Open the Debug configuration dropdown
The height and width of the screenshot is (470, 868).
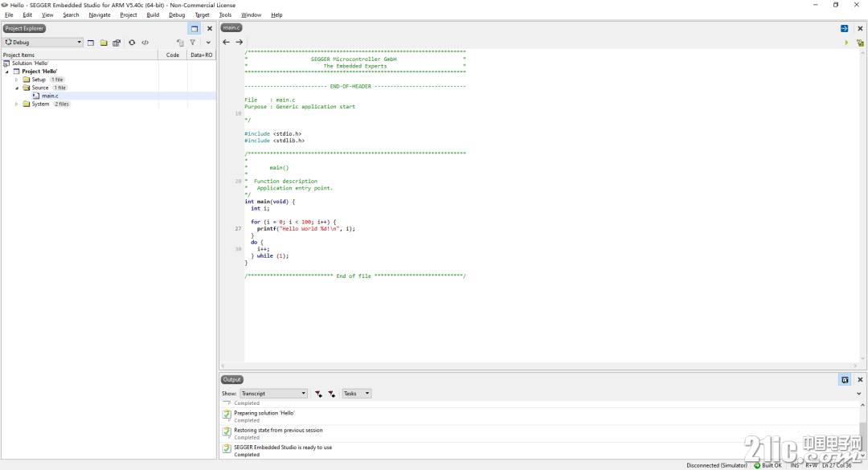tap(43, 43)
